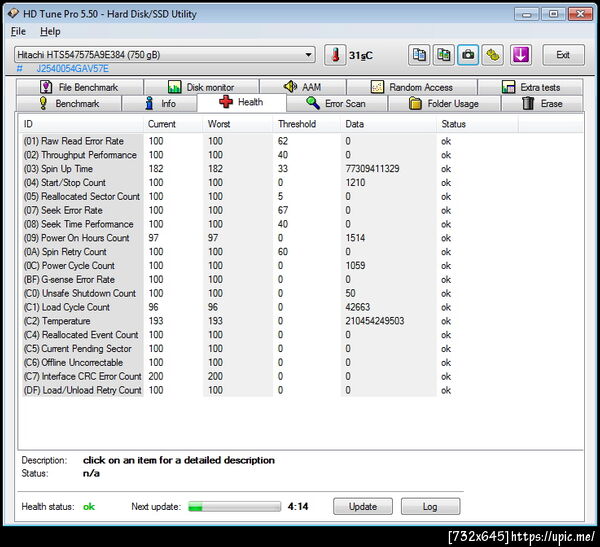Switch to the Disk monitor tab
This screenshot has height=547, width=600.
click(x=201, y=87)
